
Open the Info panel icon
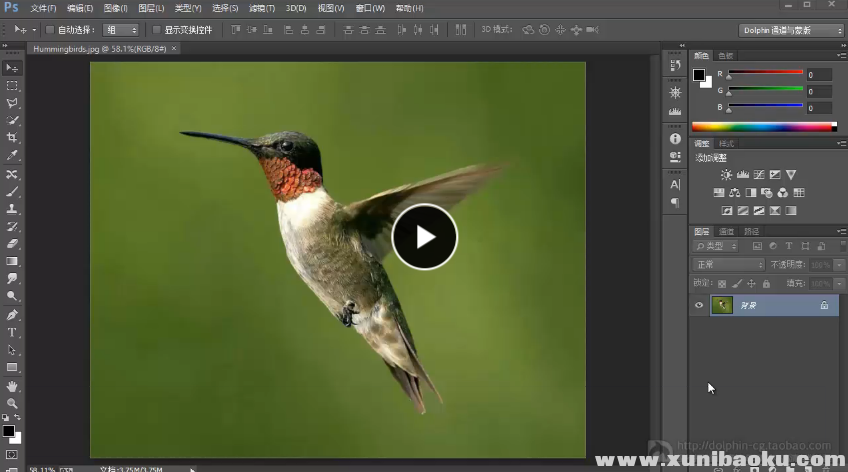(x=675, y=139)
